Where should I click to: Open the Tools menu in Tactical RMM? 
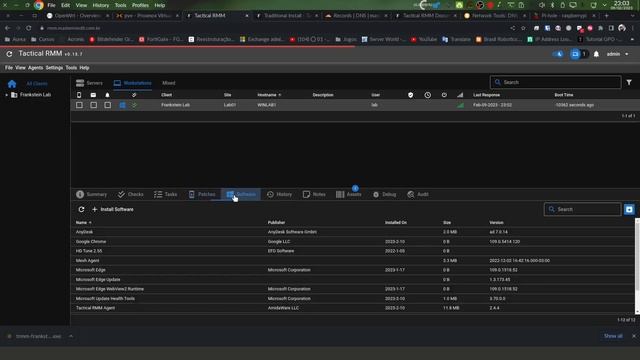(x=71, y=68)
